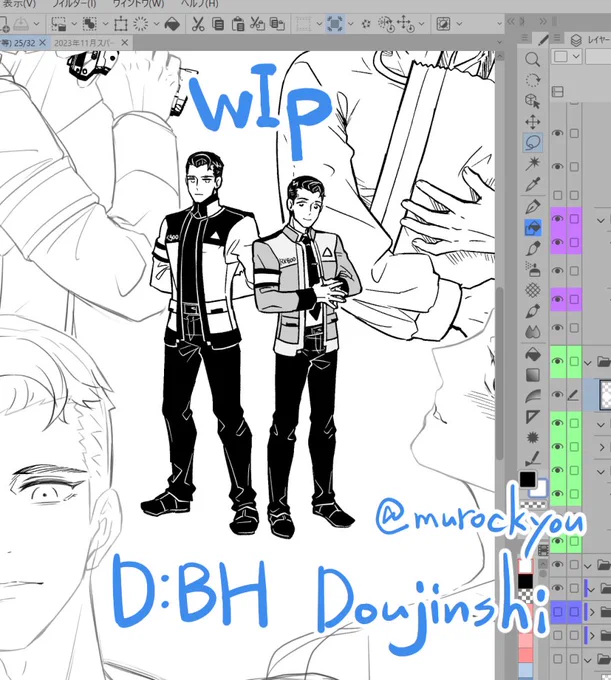Toggle second checkbox in blue-highlighted folder row
This screenshot has width=611, height=680.
pyautogui.click(x=574, y=611)
